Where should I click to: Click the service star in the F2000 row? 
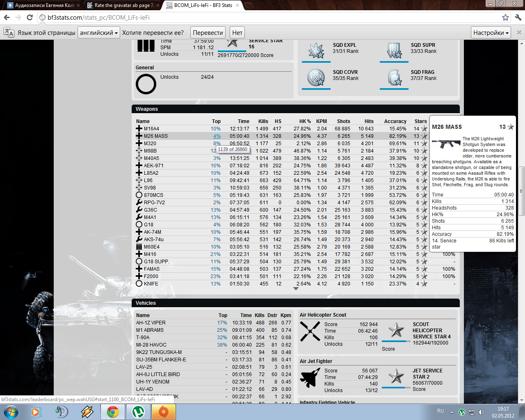424,276
